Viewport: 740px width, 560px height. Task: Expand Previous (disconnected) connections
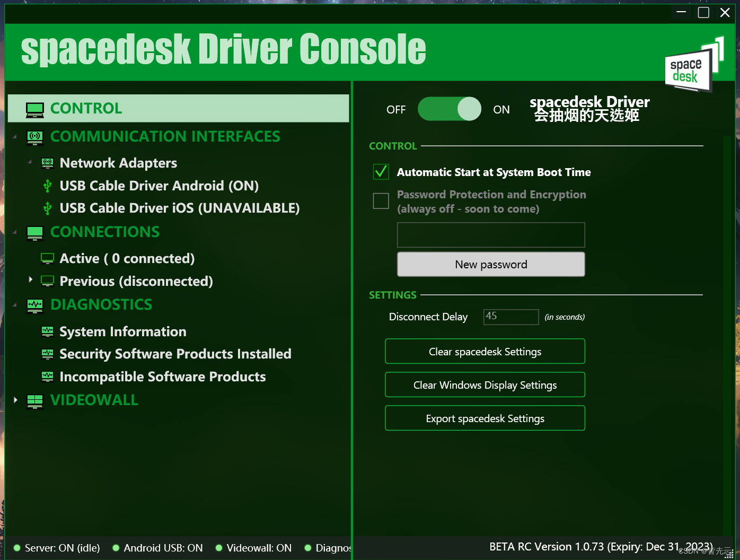(30, 280)
